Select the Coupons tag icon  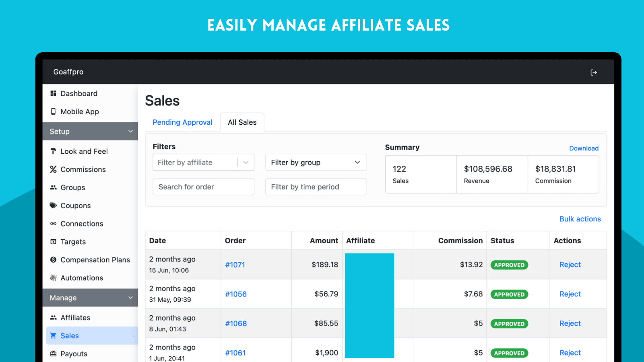54,206
